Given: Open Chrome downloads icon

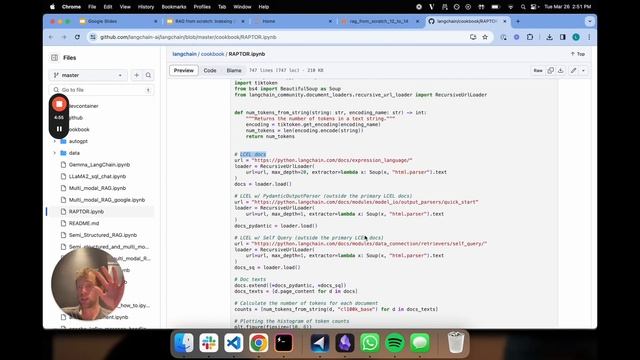Looking at the screenshot, I should pyautogui.click(x=549, y=37).
